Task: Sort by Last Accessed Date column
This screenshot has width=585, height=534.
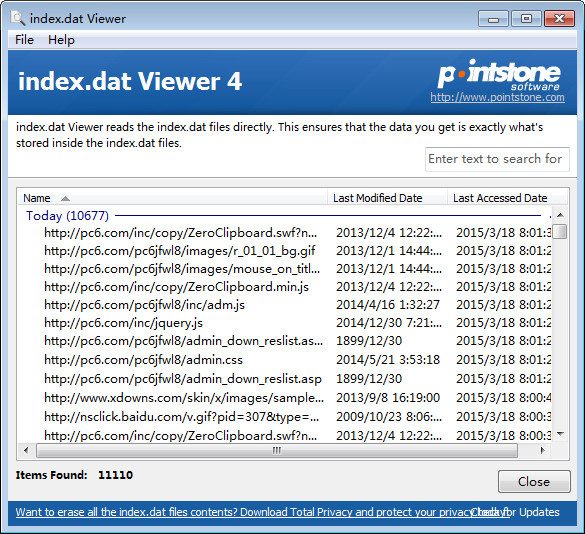Action: coord(500,198)
